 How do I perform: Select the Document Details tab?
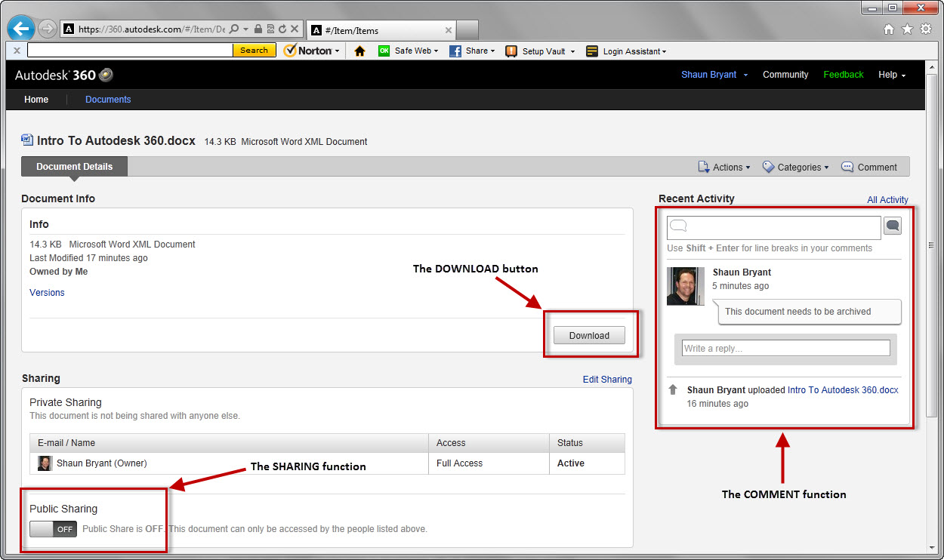pos(75,167)
